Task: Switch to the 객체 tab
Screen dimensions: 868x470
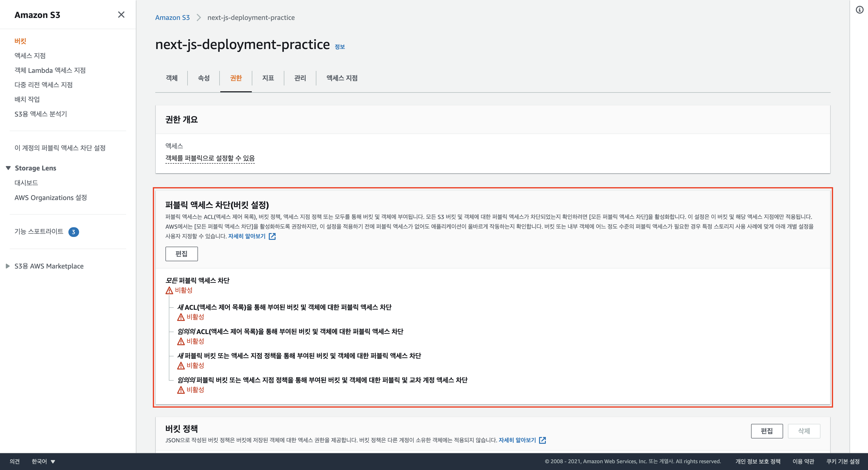Action: [172, 78]
